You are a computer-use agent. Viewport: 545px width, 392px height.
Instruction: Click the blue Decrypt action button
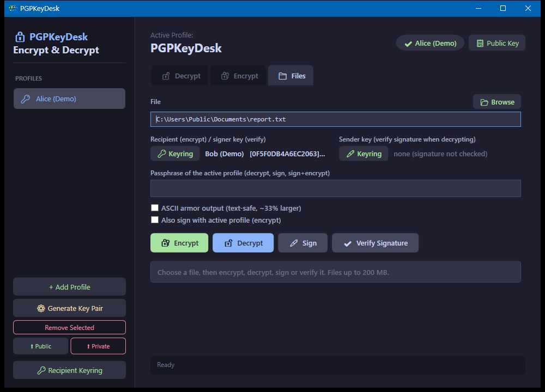243,243
